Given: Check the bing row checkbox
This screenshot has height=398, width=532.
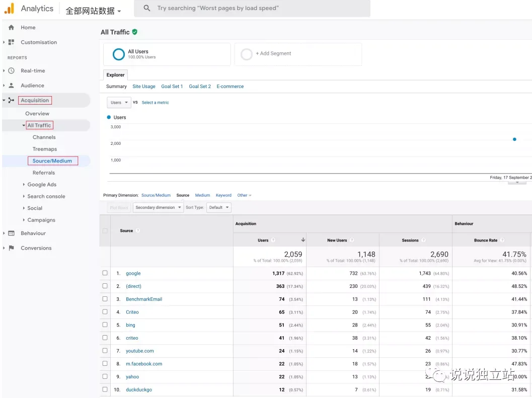Looking at the screenshot, I should click(x=105, y=325).
